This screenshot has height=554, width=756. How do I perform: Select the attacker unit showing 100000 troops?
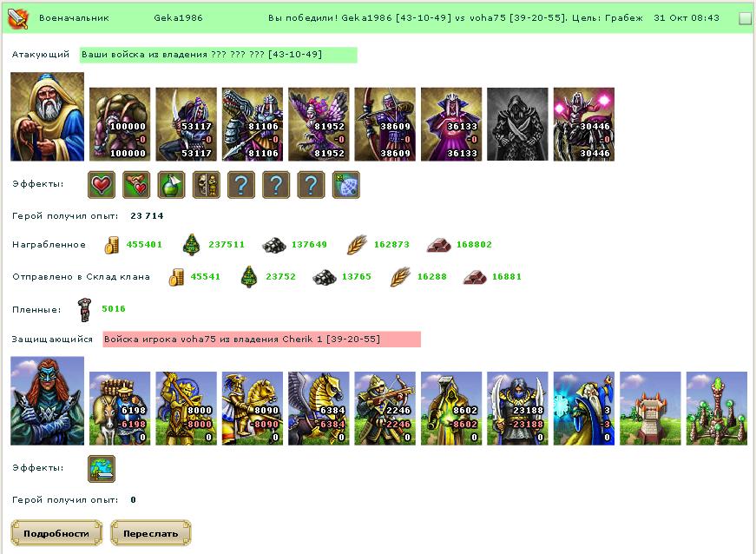[120, 124]
